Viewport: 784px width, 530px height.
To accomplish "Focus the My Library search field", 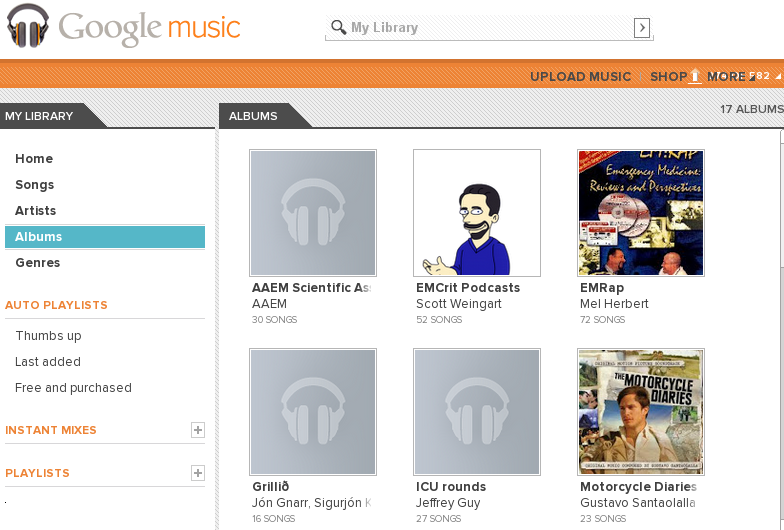I will 489,28.
